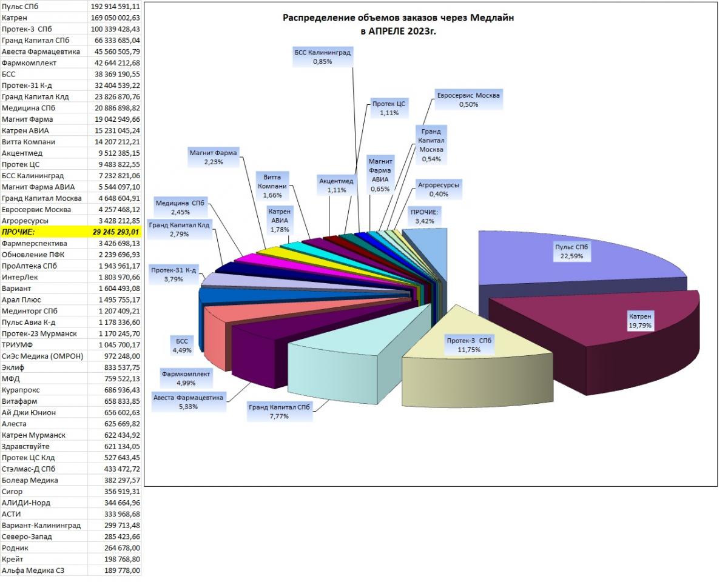
Task: Click the "Протек-3 СПб 11,75%" data label
Action: pyautogui.click(x=468, y=345)
